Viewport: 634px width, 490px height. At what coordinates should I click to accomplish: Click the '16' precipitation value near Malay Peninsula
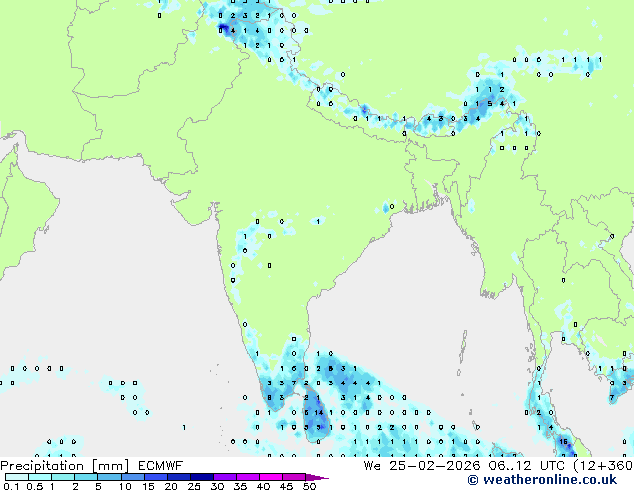coord(564,441)
